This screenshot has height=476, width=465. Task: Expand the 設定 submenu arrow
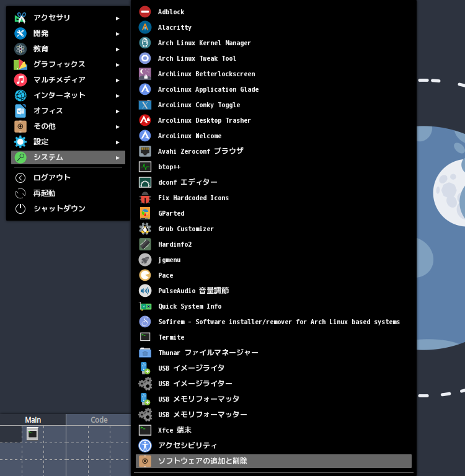[118, 142]
